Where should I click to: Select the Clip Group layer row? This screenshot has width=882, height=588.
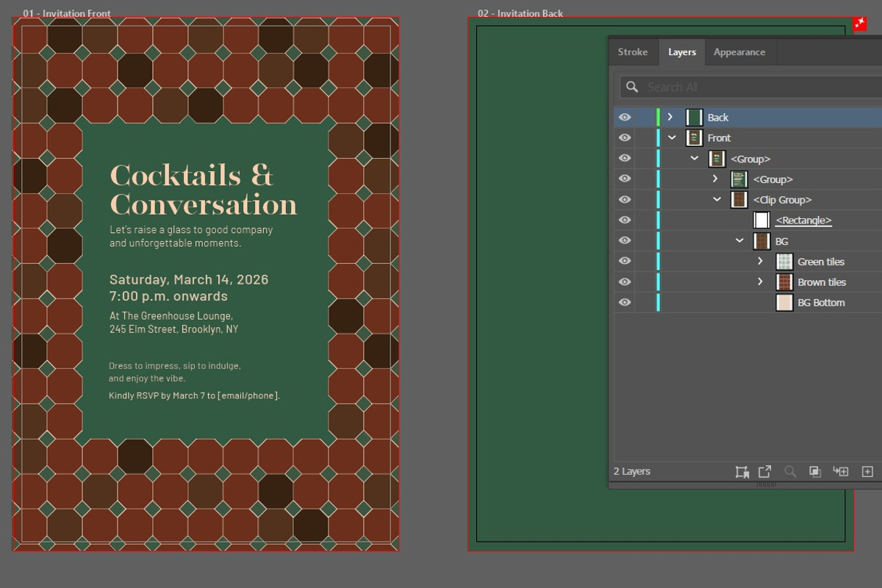pyautogui.click(x=747, y=200)
